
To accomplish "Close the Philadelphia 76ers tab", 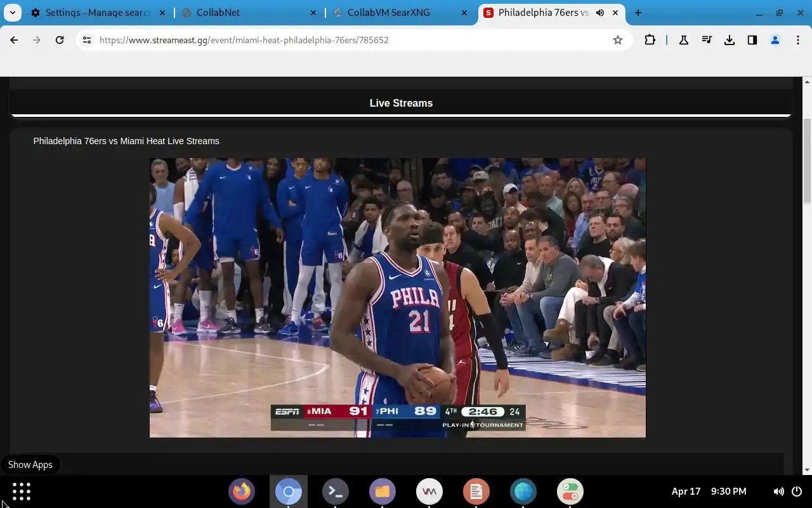I will 615,13.
